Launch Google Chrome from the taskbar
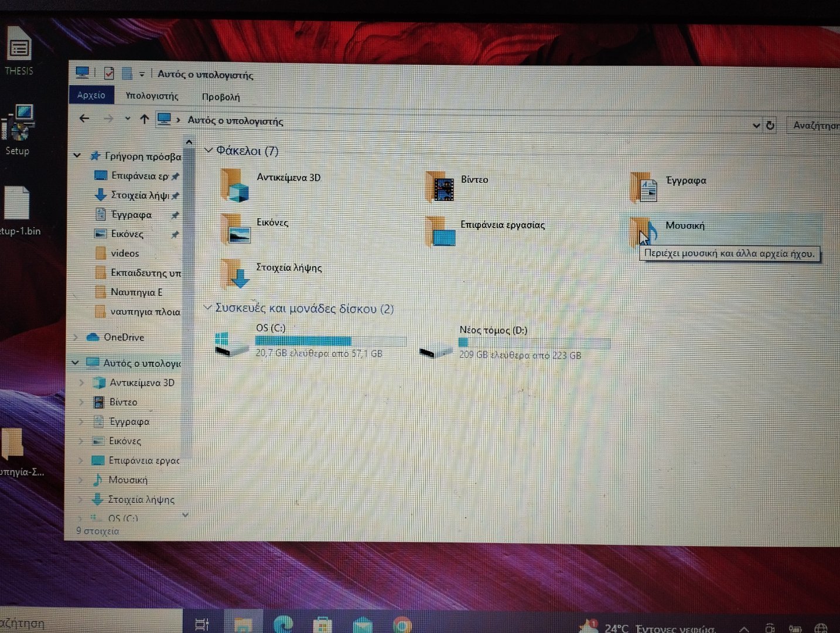The image size is (840, 633). pos(402,625)
